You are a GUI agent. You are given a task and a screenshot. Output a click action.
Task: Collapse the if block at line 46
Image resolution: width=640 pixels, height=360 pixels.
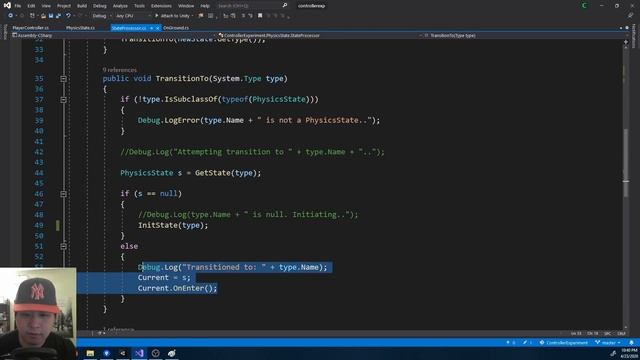(x=63, y=194)
